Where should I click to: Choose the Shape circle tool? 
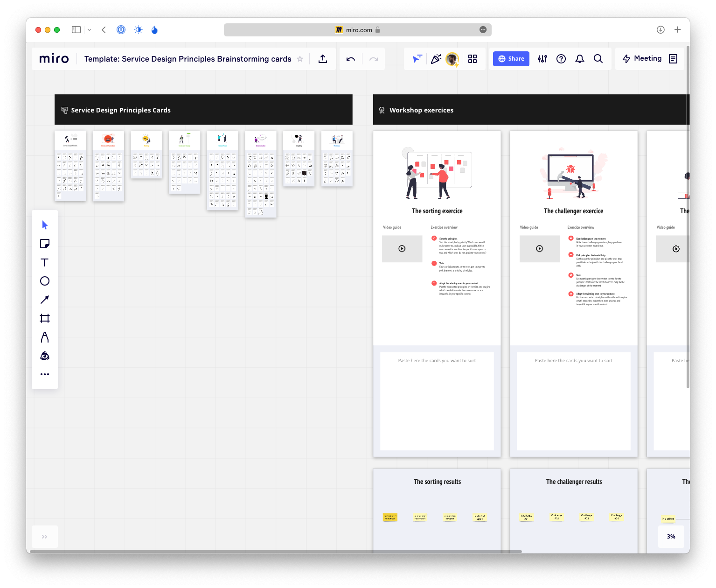(45, 281)
